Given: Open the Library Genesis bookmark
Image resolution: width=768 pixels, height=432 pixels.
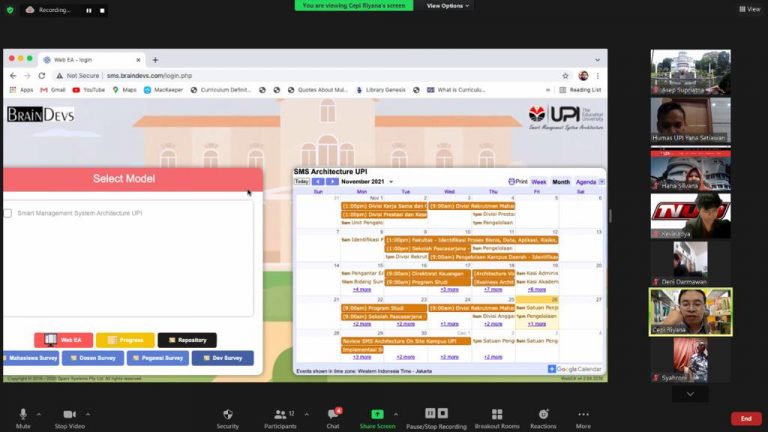Looking at the screenshot, I should [x=381, y=90].
